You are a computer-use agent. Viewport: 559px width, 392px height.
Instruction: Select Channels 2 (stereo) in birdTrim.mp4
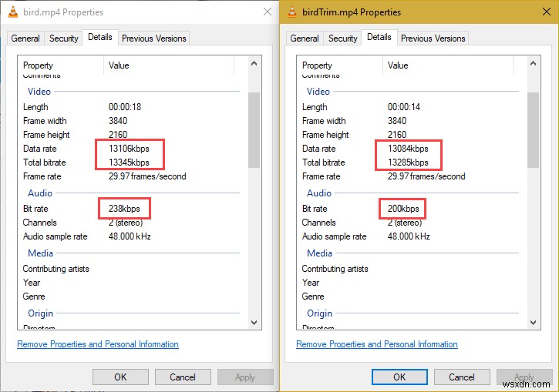pyautogui.click(x=405, y=223)
